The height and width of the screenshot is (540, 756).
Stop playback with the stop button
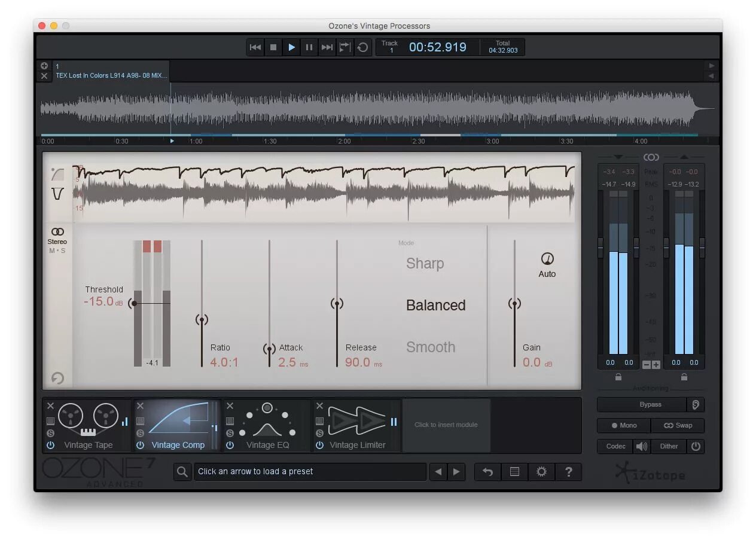point(273,47)
